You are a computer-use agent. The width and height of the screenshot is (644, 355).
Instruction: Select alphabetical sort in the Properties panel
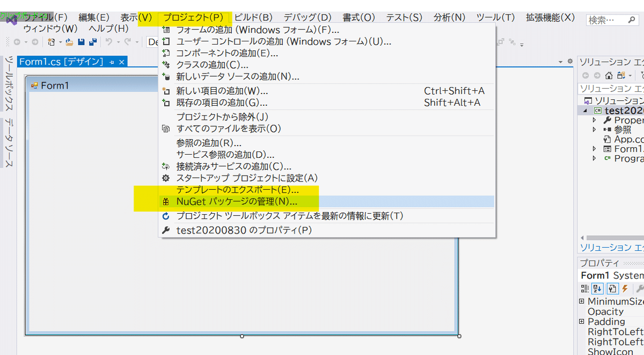click(x=597, y=288)
